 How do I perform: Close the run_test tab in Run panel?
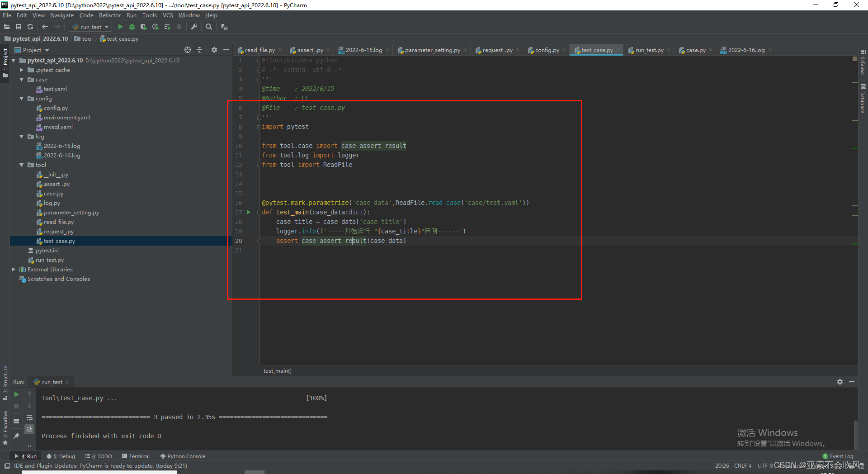point(67,382)
